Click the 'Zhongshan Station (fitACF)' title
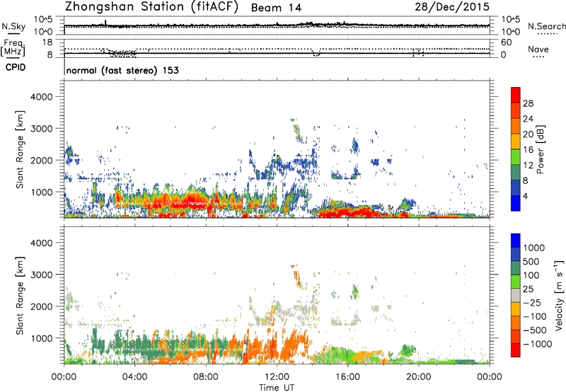 (x=151, y=7)
